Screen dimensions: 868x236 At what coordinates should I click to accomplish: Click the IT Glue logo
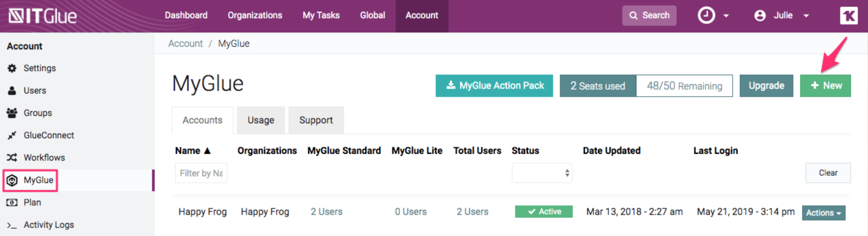point(43,16)
